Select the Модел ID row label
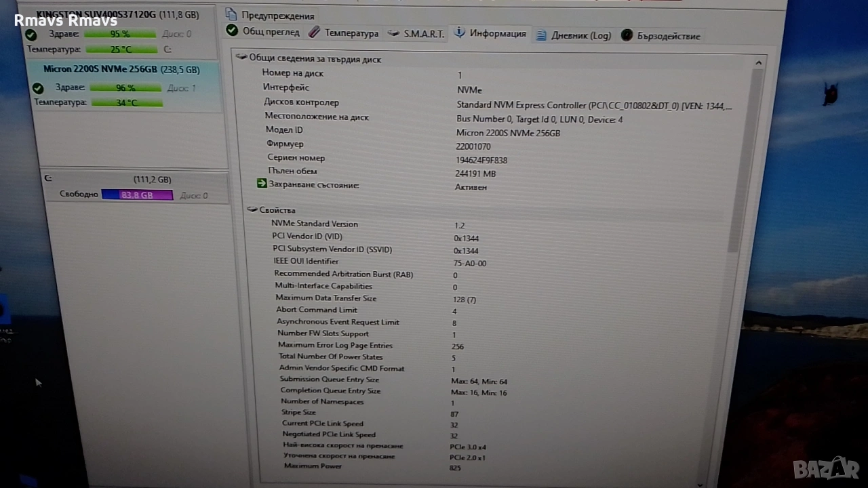This screenshot has height=488, width=868. (284, 130)
